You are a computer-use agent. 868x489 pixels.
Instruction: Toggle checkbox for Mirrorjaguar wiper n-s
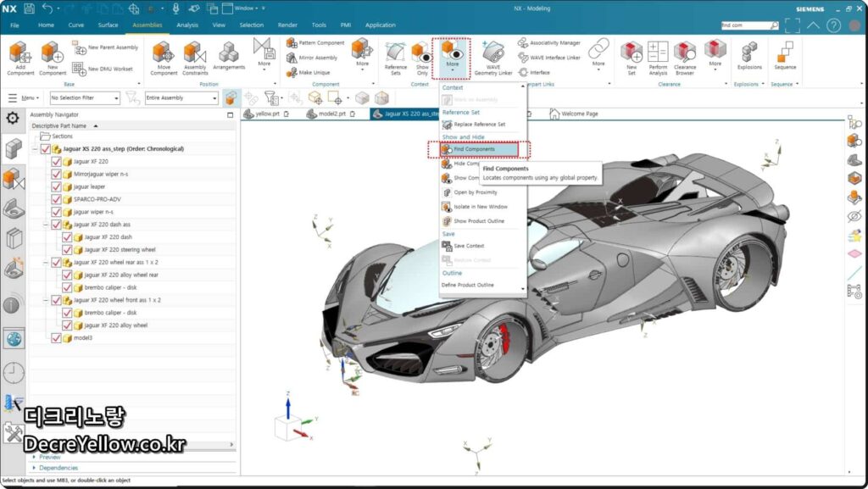click(56, 174)
